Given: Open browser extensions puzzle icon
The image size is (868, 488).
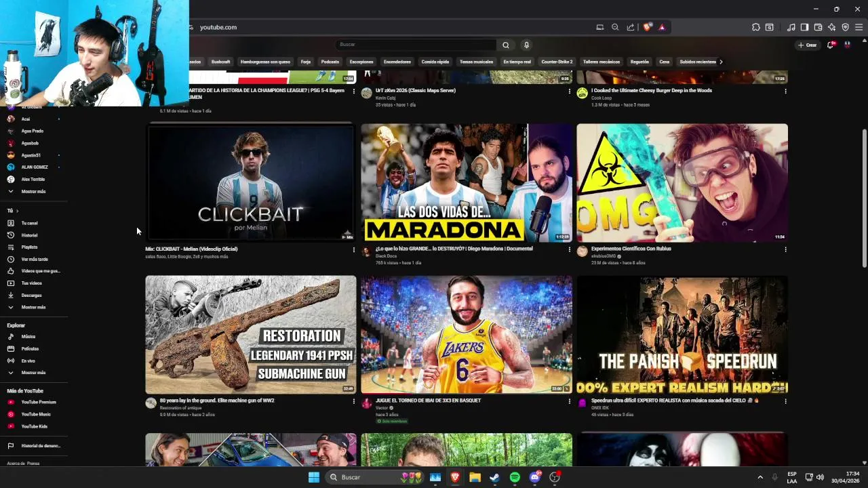Looking at the screenshot, I should [x=755, y=27].
